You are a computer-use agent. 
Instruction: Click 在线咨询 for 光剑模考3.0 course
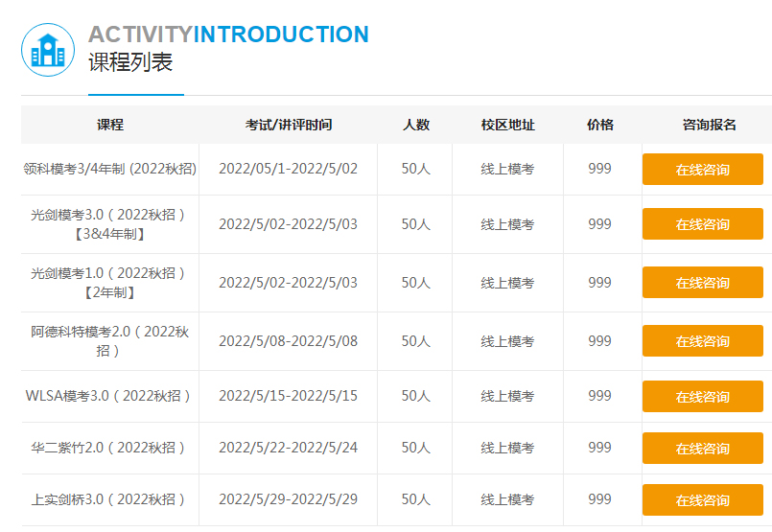(702, 224)
